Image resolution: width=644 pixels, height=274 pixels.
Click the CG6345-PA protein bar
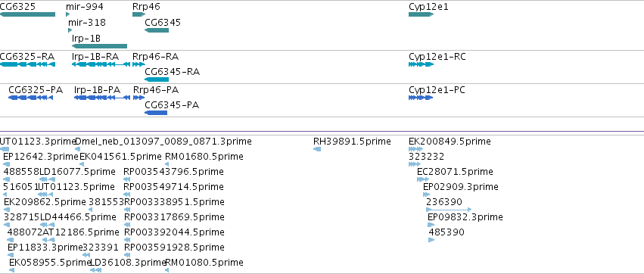click(156, 113)
